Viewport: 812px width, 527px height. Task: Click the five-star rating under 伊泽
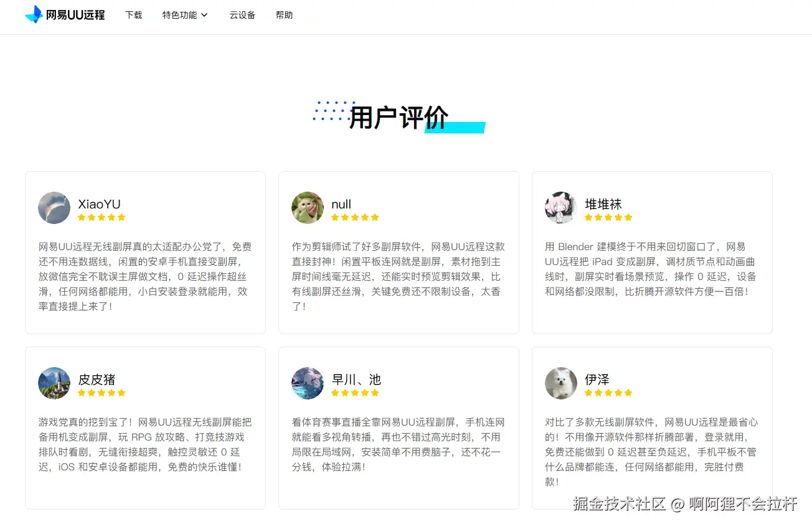tap(608, 393)
